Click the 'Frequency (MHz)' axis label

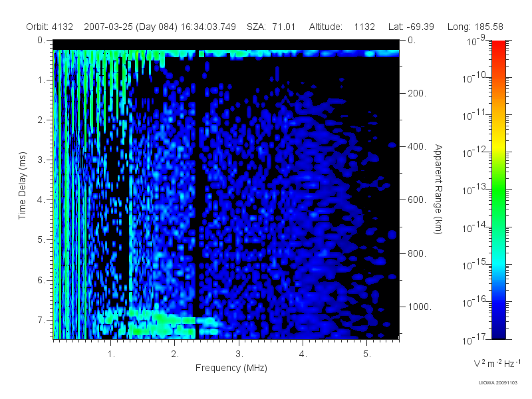231,368
